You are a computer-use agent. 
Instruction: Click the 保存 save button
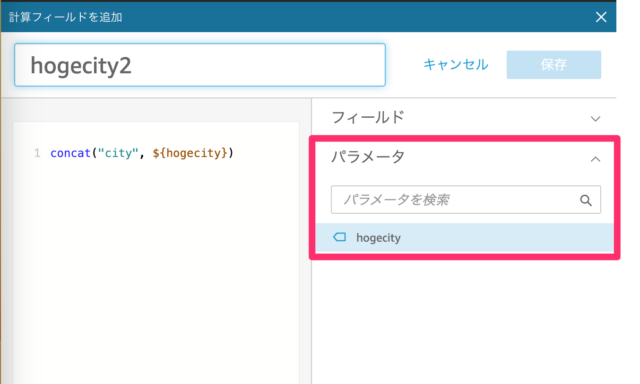pos(553,64)
